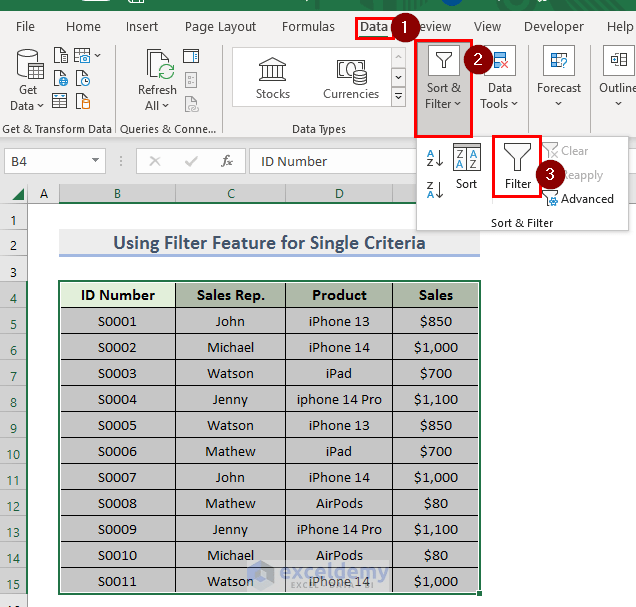Switch to the View tab
Viewport: 636px width, 607px height.
487,27
